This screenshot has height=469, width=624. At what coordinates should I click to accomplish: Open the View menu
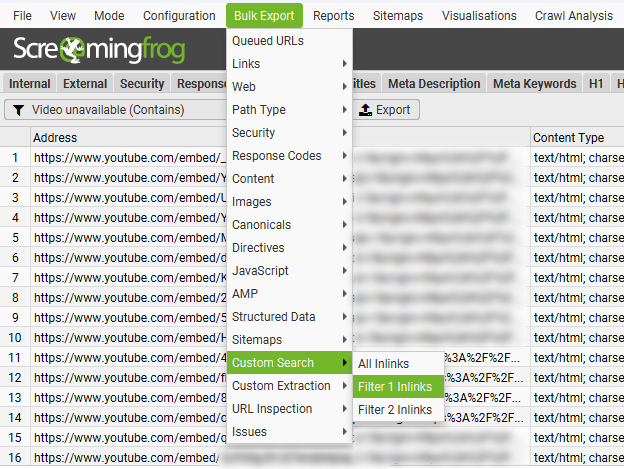(63, 16)
